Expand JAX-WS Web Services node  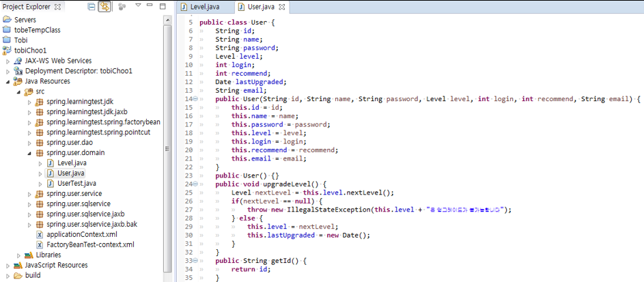click(8, 61)
